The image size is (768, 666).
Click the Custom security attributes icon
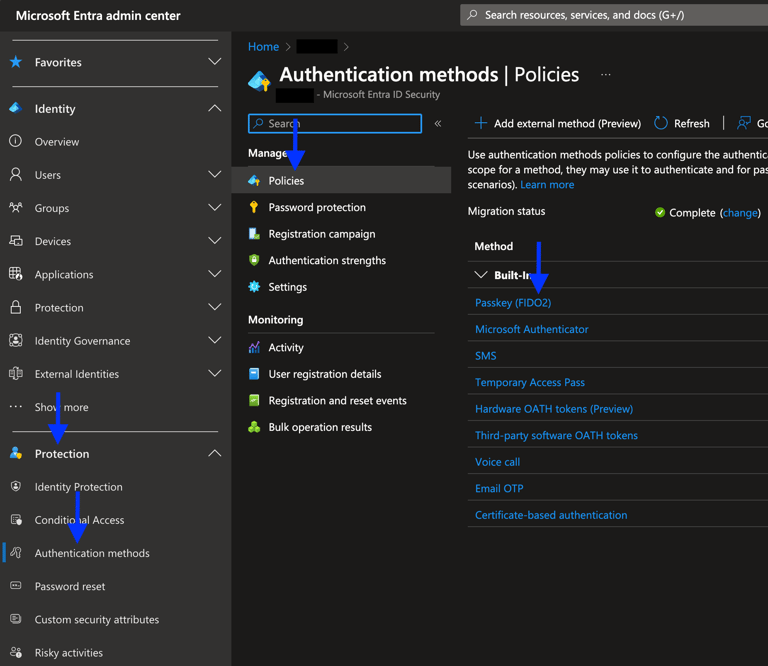click(16, 619)
